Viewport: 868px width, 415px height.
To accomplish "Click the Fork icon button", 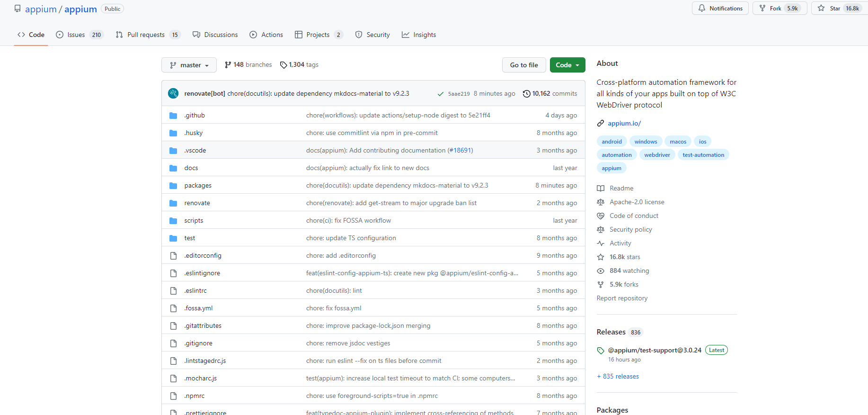I will click(762, 8).
